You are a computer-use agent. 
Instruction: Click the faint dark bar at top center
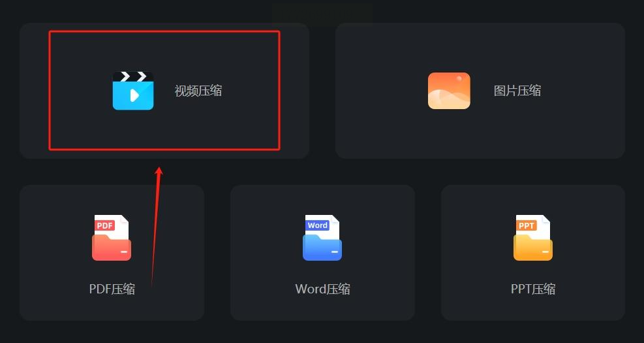[x=322, y=12]
